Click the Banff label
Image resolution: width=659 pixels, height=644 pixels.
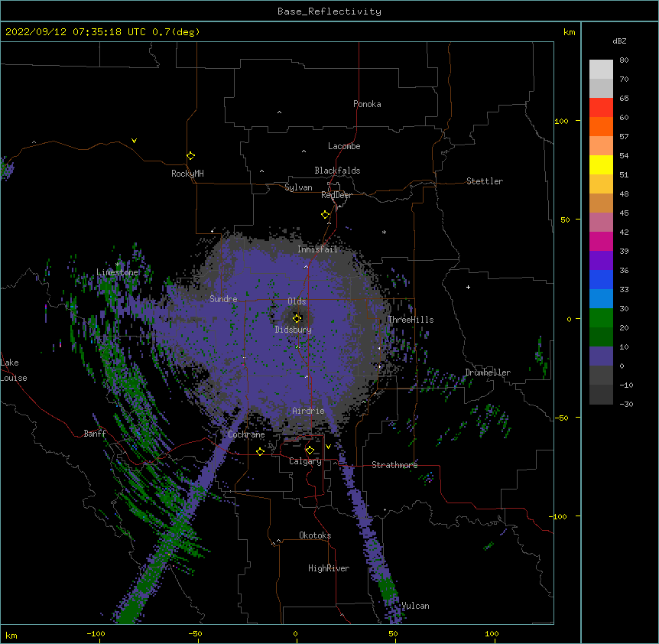[x=95, y=434]
